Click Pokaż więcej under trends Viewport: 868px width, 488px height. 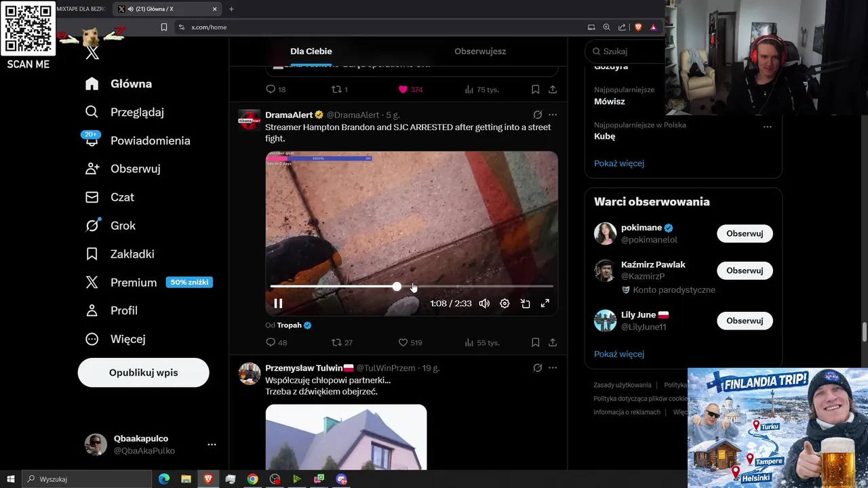[x=619, y=163]
